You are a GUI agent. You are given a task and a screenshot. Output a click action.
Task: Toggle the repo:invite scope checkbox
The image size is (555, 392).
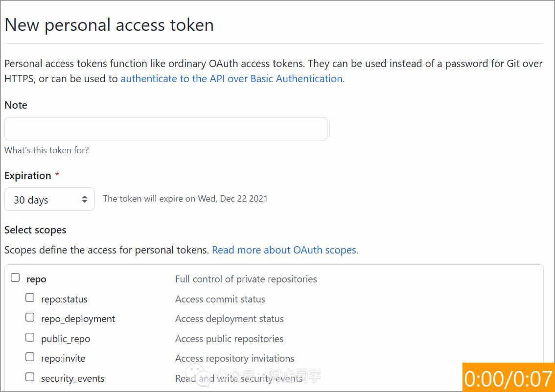pyautogui.click(x=30, y=357)
